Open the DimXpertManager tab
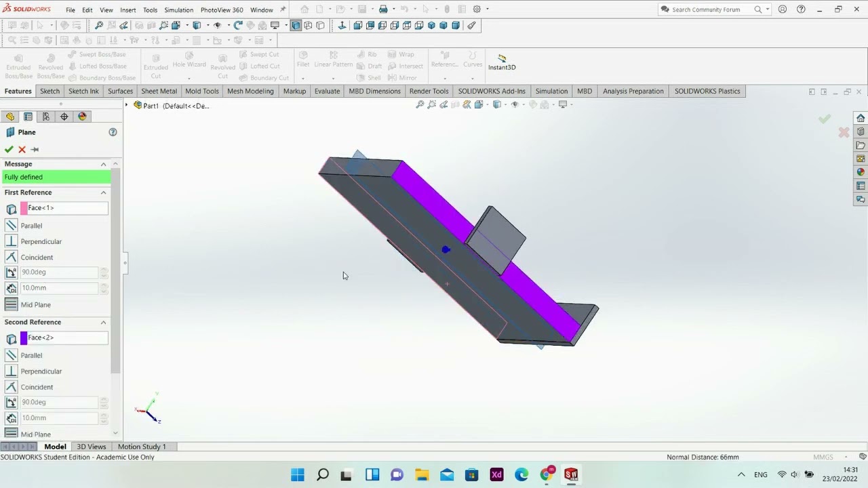The height and width of the screenshot is (488, 868). tap(64, 117)
